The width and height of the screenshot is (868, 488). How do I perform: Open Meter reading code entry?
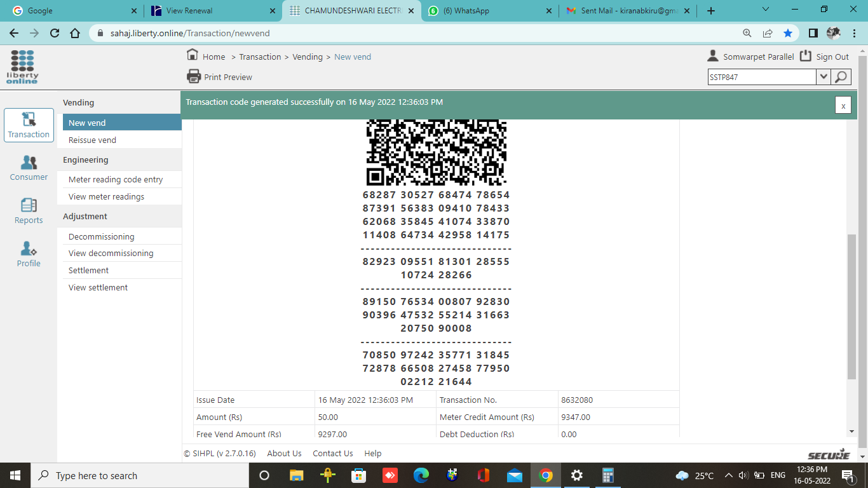(123, 179)
